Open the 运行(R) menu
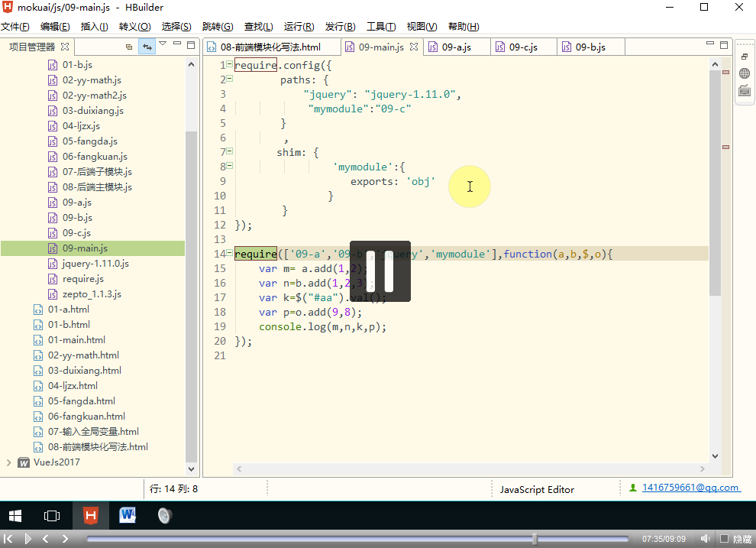This screenshot has height=548, width=756. [x=299, y=27]
